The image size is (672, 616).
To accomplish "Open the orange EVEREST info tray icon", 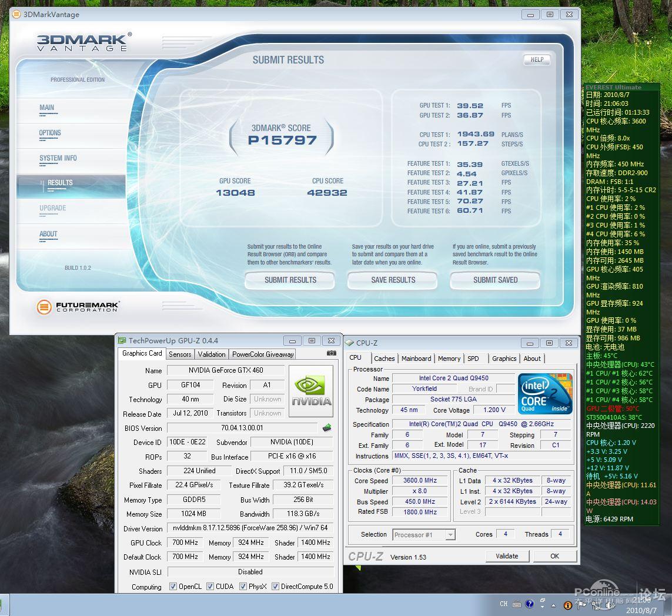I will point(568,605).
